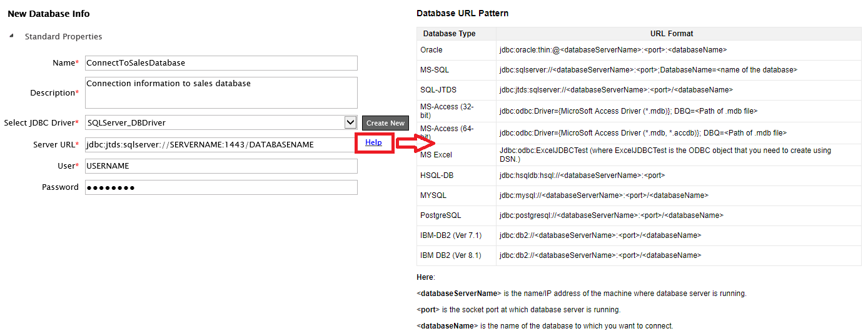Select the SQL-JTDS database type cell
868x336 pixels.
pyautogui.click(x=457, y=90)
